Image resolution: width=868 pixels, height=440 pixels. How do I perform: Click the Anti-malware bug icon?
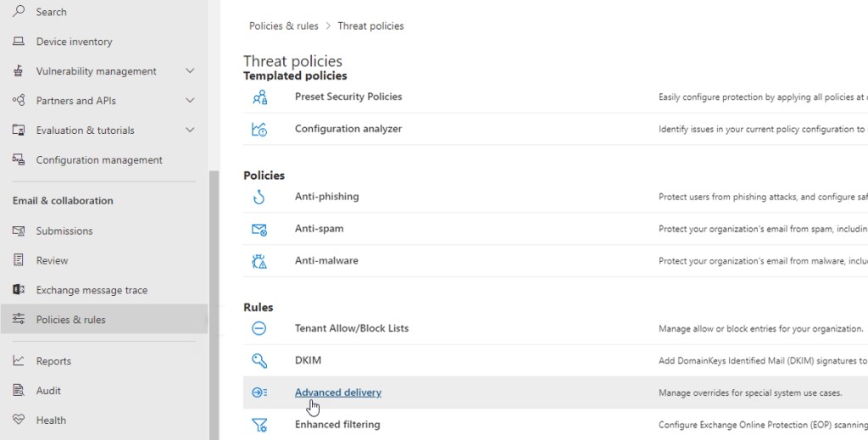[x=259, y=261]
